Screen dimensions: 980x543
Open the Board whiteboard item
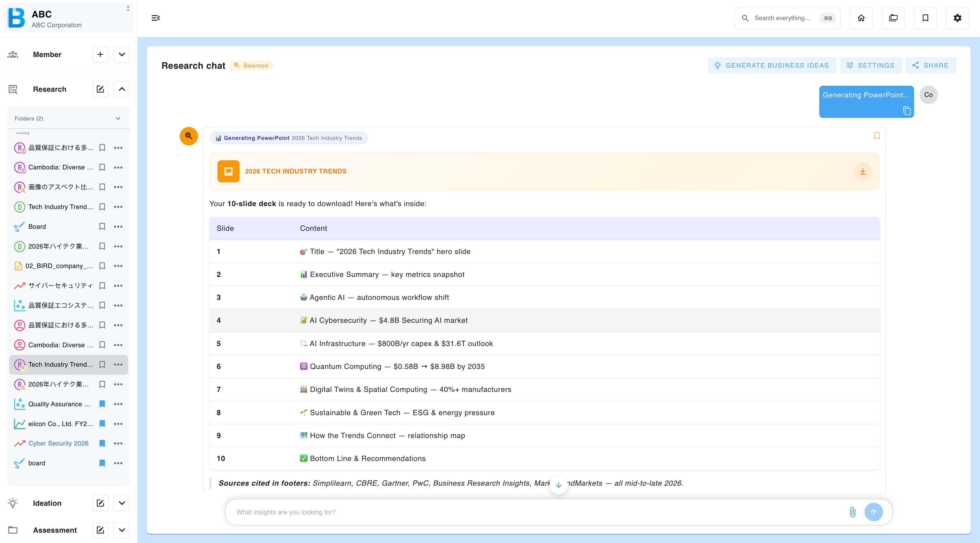37,226
